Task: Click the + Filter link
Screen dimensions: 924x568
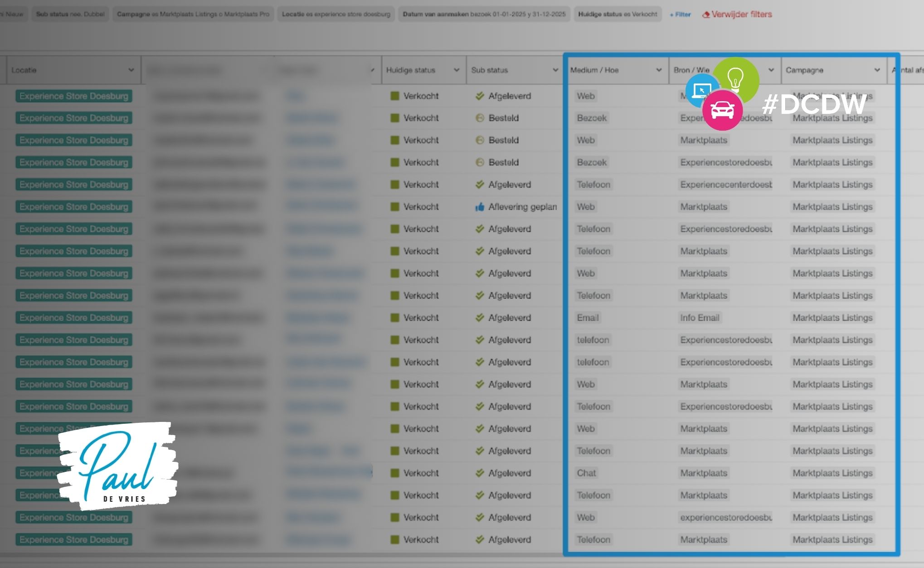Action: pyautogui.click(x=680, y=15)
